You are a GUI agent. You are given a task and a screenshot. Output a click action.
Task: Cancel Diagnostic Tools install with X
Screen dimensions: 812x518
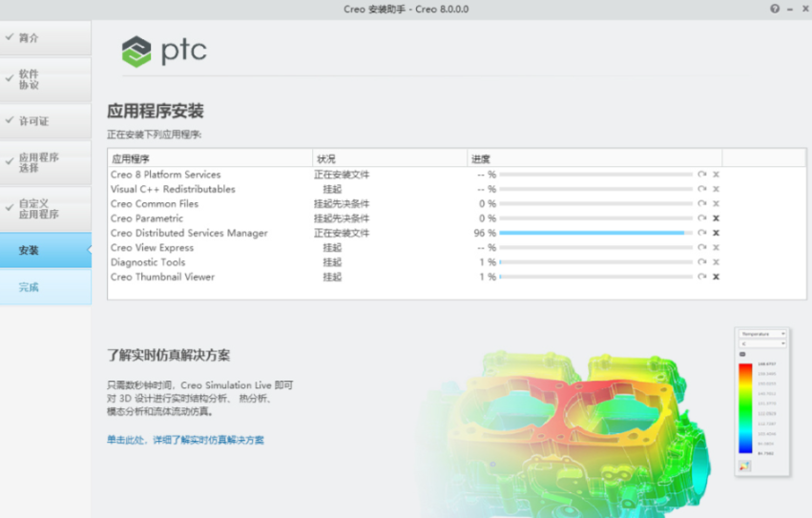[x=716, y=262]
